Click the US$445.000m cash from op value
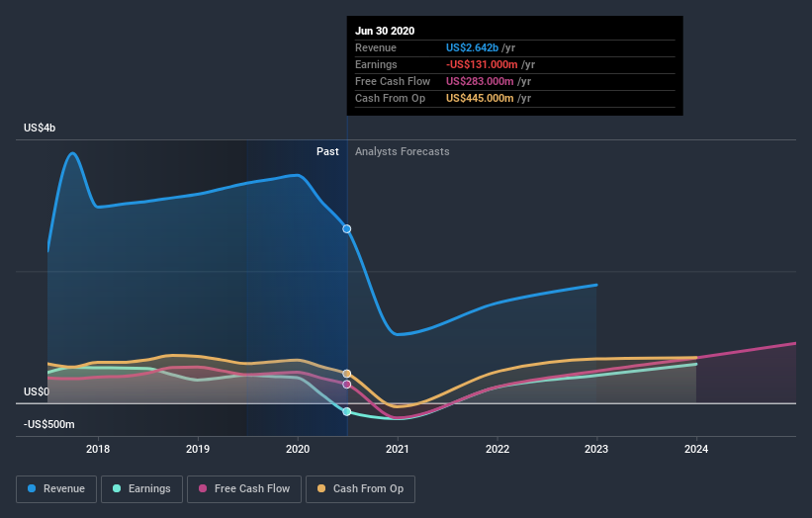Image resolution: width=812 pixels, height=518 pixels. tap(480, 98)
